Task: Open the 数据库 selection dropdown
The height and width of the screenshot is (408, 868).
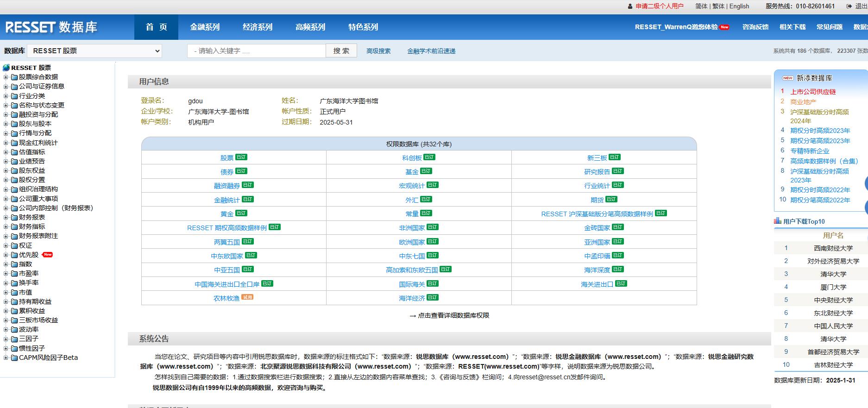Action: coord(94,51)
